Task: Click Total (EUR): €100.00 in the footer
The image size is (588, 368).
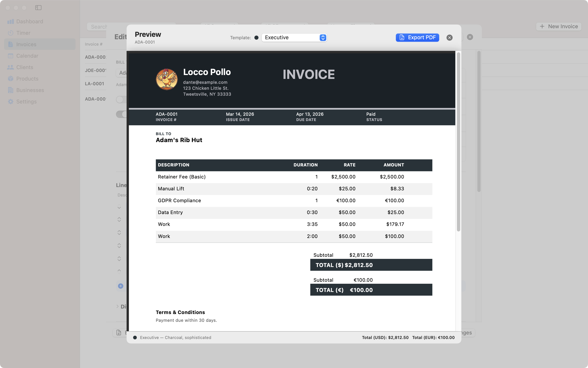Action: pyautogui.click(x=433, y=337)
